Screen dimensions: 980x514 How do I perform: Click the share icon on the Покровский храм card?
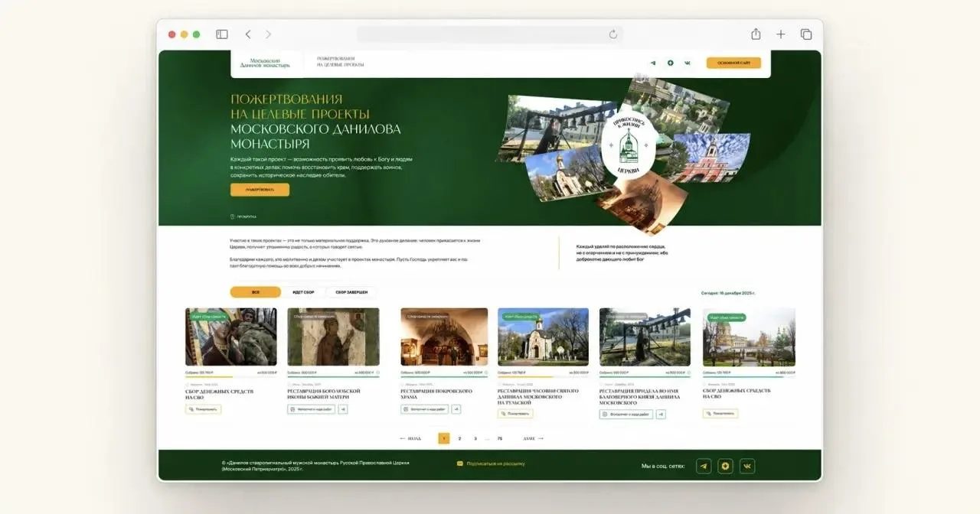click(456, 409)
